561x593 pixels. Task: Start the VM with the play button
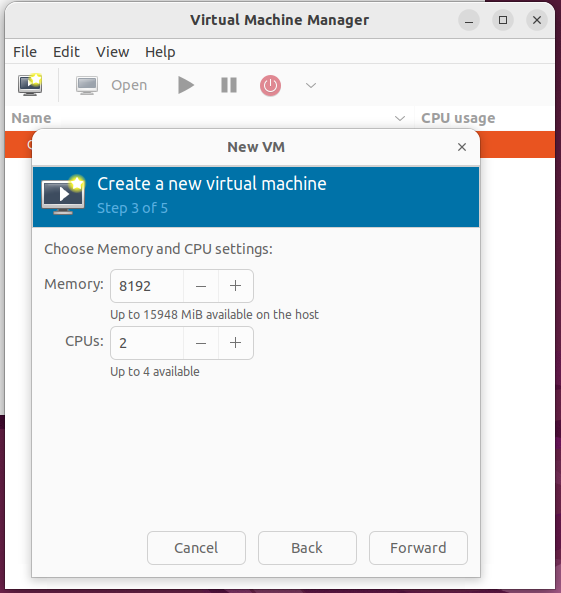pos(186,85)
